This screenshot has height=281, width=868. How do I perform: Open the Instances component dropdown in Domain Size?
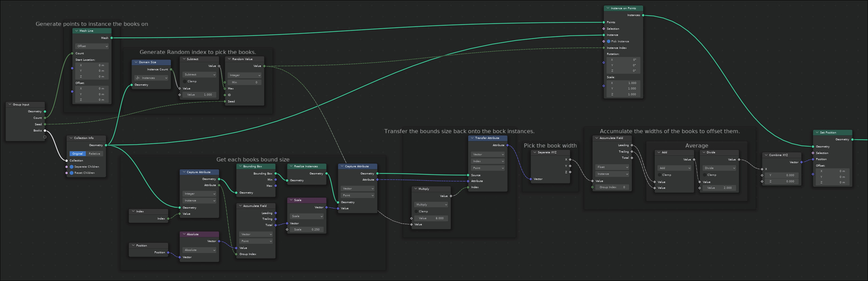(x=151, y=78)
